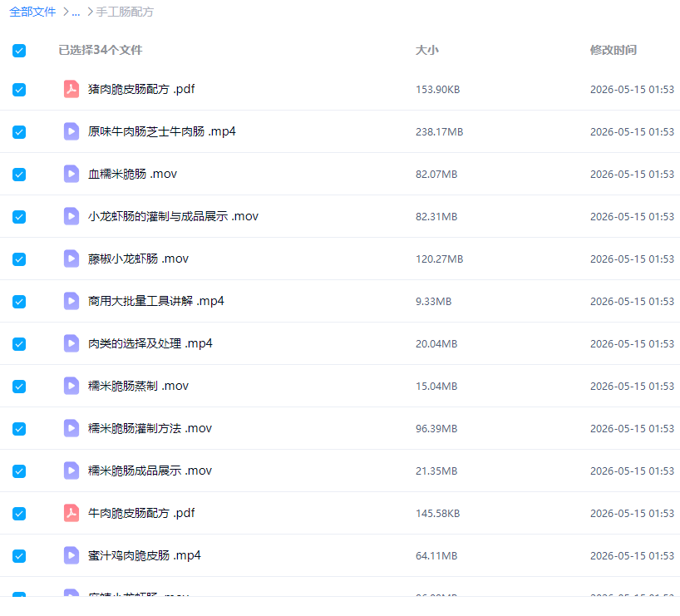This screenshot has height=616, width=680.
Task: Uncheck the 糯米脆肠灌制方法 .mov checkbox
Action: pyautogui.click(x=19, y=429)
